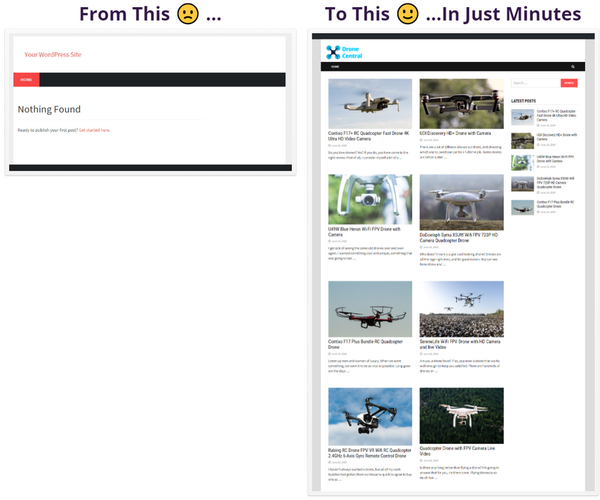Click the red Home tab on the WordPress site

(x=26, y=80)
